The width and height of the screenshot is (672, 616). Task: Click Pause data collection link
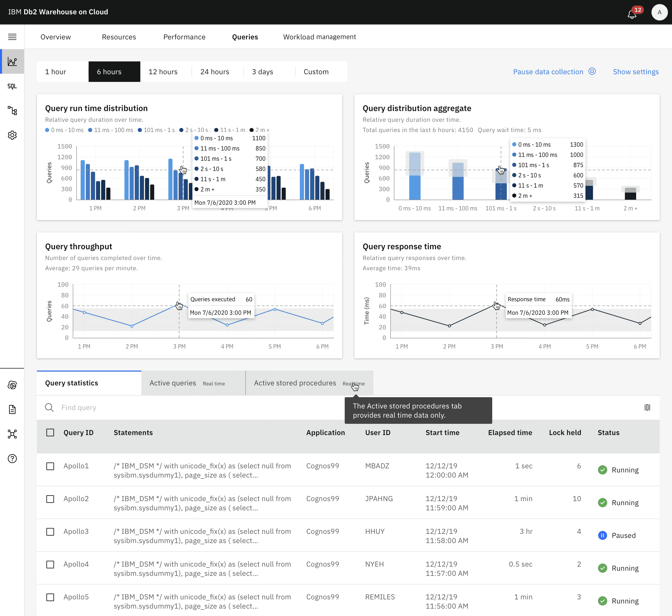click(548, 72)
